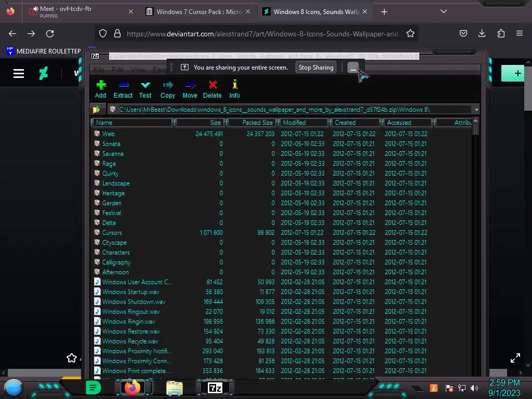Close the Windows 8 Icons tab
The image size is (532, 399).
(365, 11)
